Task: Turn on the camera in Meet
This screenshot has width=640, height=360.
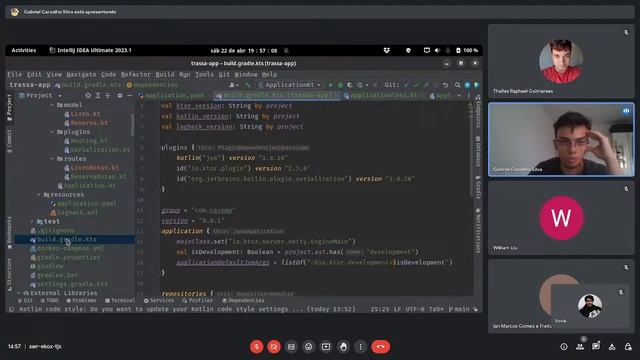Action: point(274,347)
